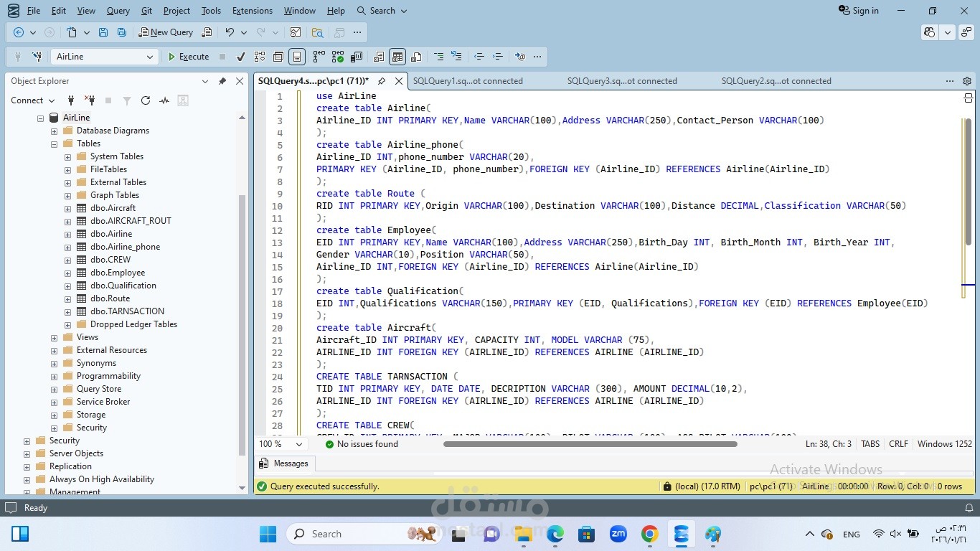Screen dimensions: 980x551
Task: Click the Increase Indent icon
Action: point(498,57)
